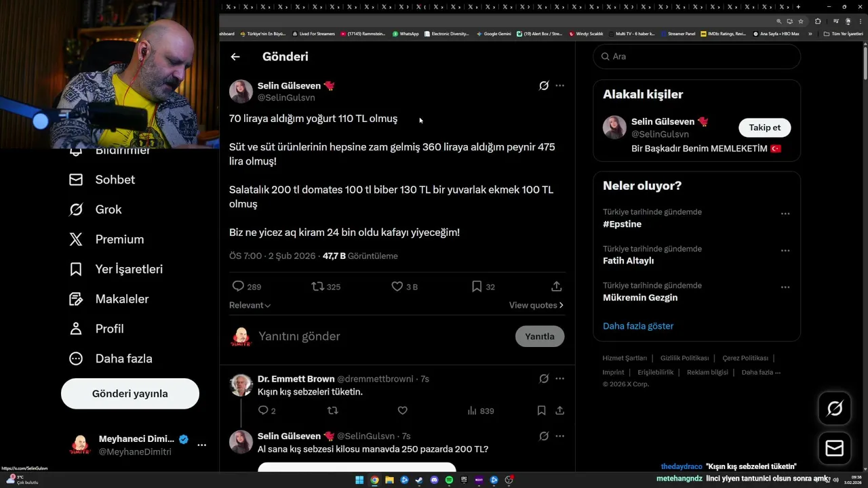The width and height of the screenshot is (868, 488).
Task: Open Grok icon beside Selin Gülseven's main post
Action: (543, 85)
